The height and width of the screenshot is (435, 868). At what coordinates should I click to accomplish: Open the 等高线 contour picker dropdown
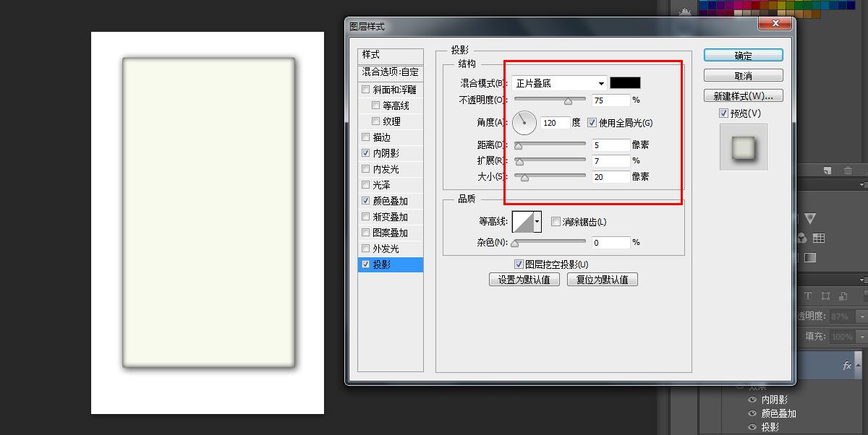pos(535,220)
